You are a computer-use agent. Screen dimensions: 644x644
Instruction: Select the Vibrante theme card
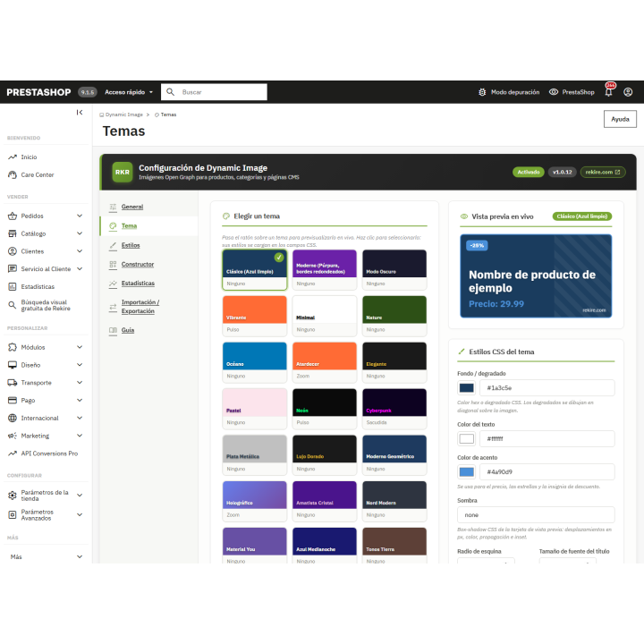tap(255, 316)
